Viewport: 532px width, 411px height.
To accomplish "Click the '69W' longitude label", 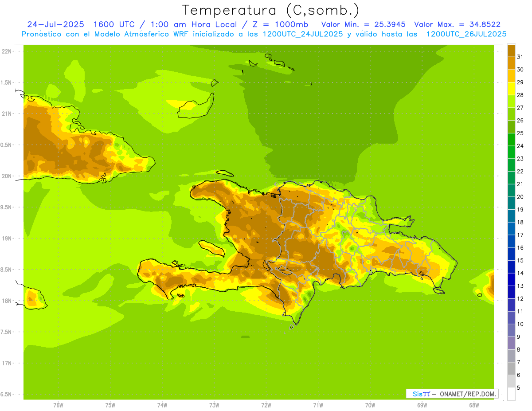I will [422, 405].
